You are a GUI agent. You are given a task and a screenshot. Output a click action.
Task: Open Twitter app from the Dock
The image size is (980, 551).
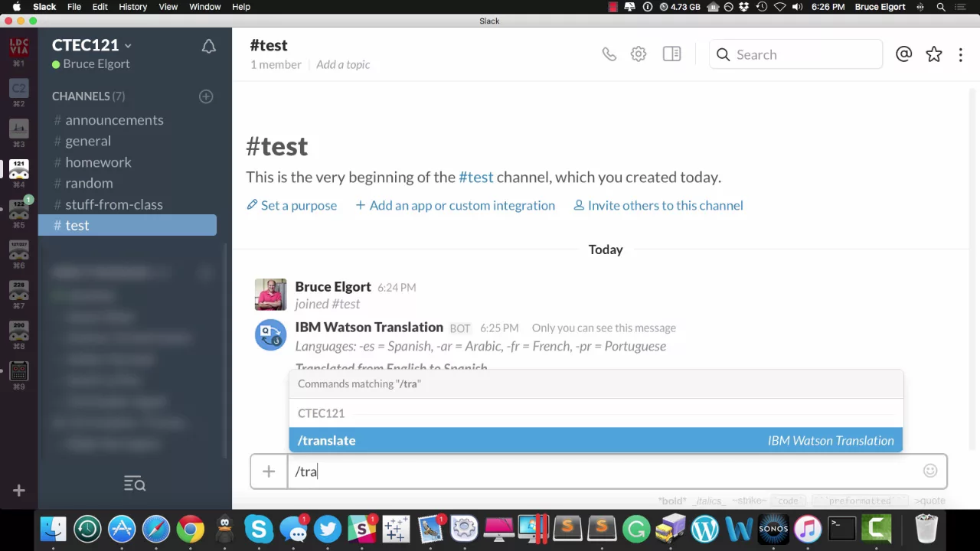click(328, 529)
